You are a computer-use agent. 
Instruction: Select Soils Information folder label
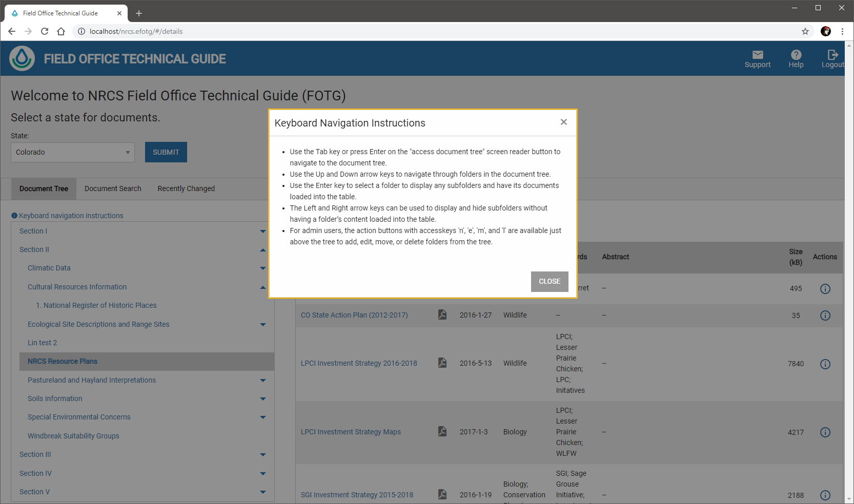(x=55, y=398)
